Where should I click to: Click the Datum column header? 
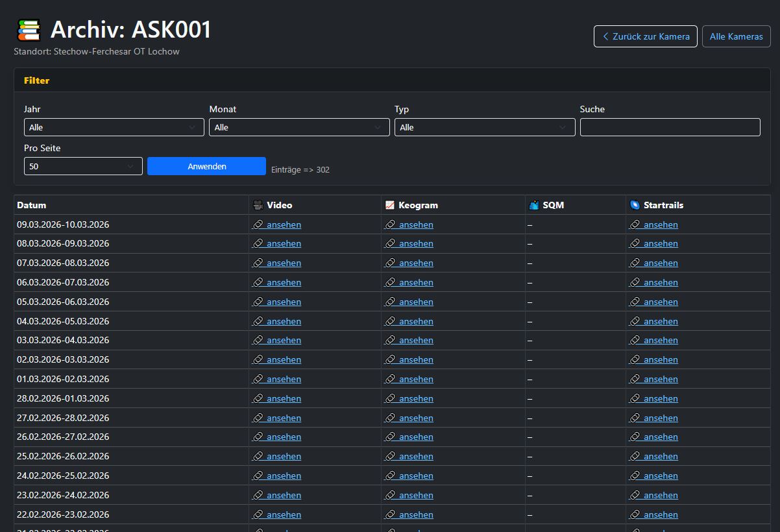tap(32, 205)
